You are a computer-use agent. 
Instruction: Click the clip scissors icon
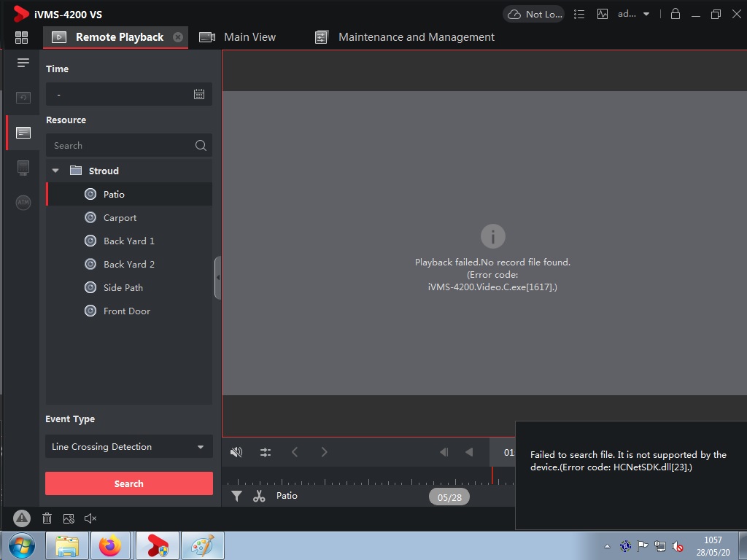click(259, 496)
